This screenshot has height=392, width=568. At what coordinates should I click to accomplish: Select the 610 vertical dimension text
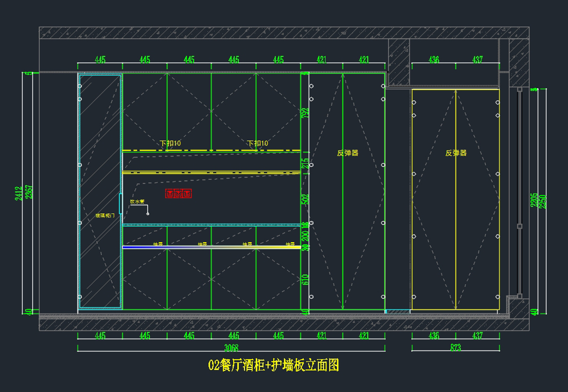coord(306,279)
